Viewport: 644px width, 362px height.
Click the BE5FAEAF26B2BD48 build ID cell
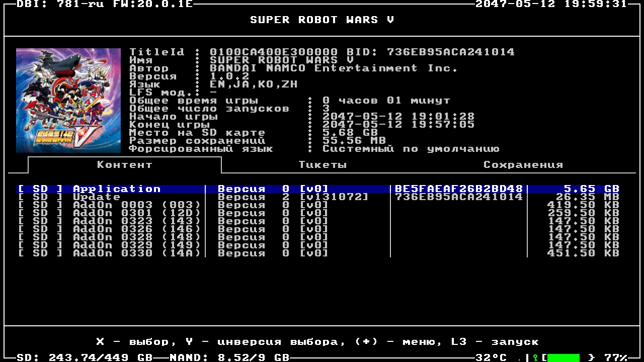[458, 189]
